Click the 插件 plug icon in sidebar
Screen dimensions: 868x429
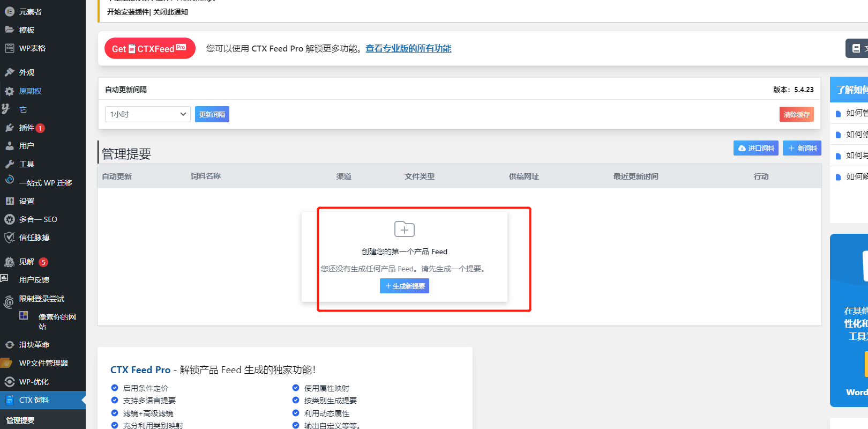9,128
